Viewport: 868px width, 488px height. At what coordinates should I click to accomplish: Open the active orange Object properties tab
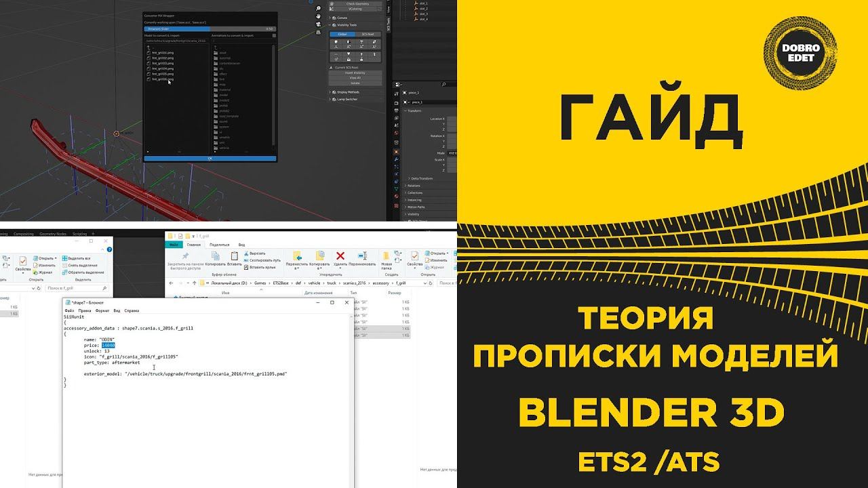[x=396, y=152]
